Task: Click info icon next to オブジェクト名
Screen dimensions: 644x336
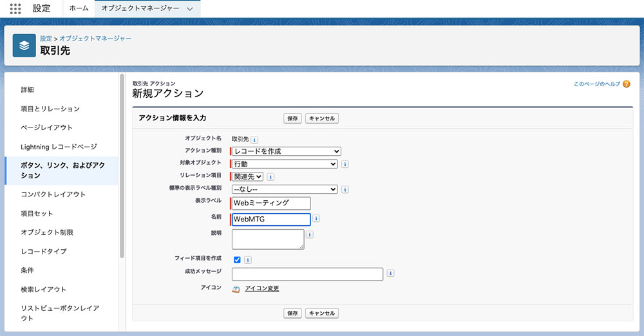Action: (254, 140)
